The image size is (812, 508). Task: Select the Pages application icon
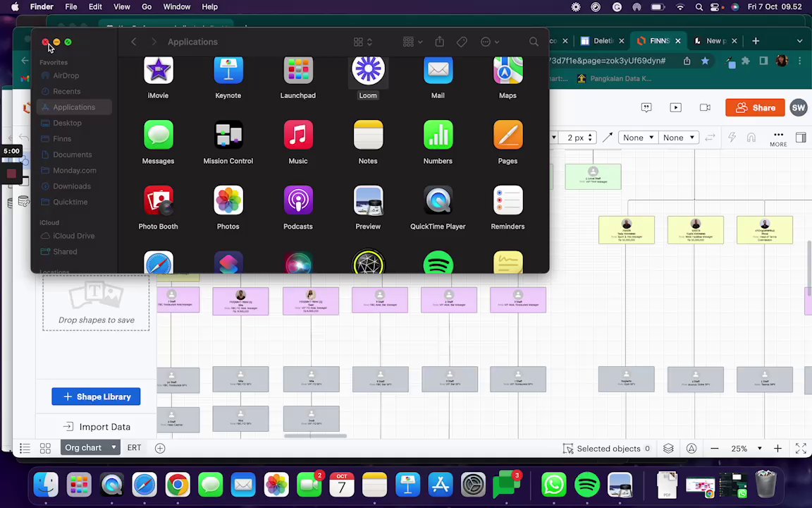click(508, 135)
